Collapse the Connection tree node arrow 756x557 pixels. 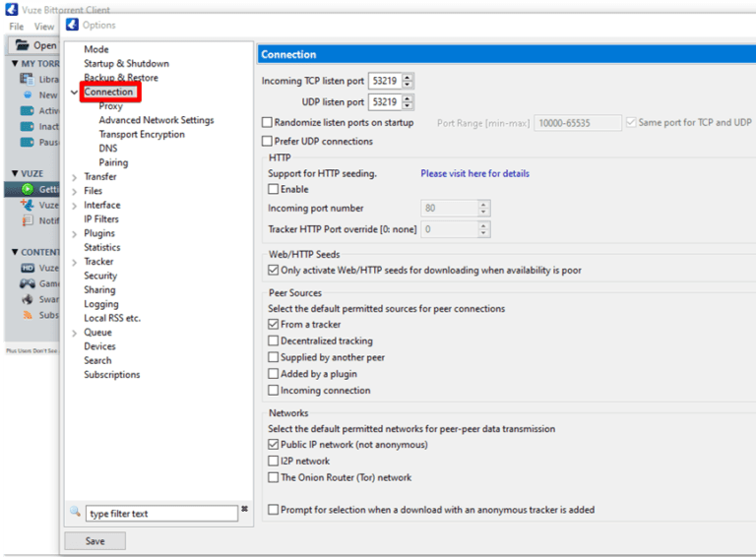click(74, 93)
